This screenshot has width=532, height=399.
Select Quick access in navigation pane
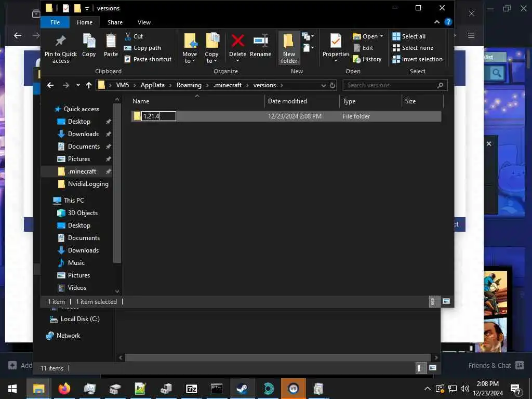[x=77, y=109]
